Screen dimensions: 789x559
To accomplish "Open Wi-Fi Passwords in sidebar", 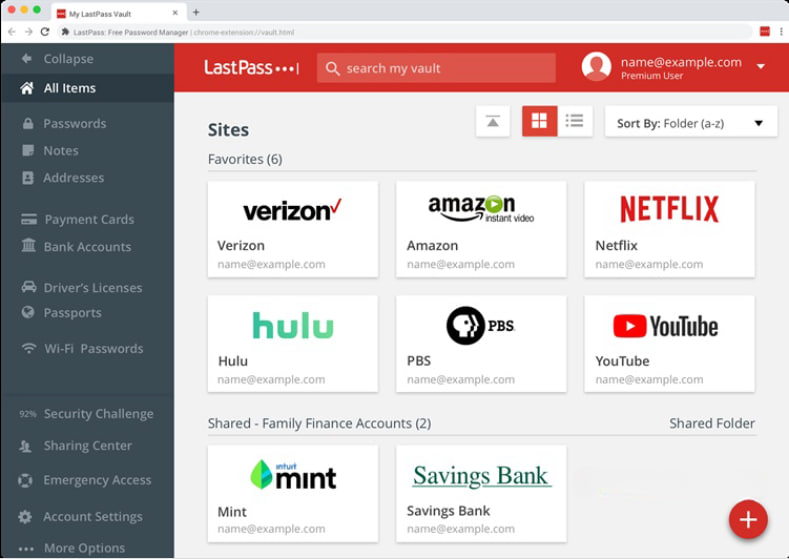I will (93, 348).
